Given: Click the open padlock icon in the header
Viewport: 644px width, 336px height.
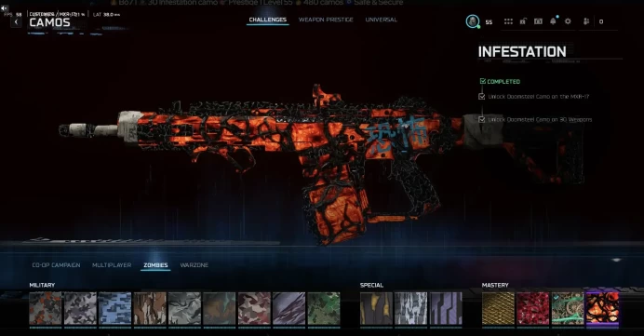Looking at the screenshot, I should pos(523,21).
